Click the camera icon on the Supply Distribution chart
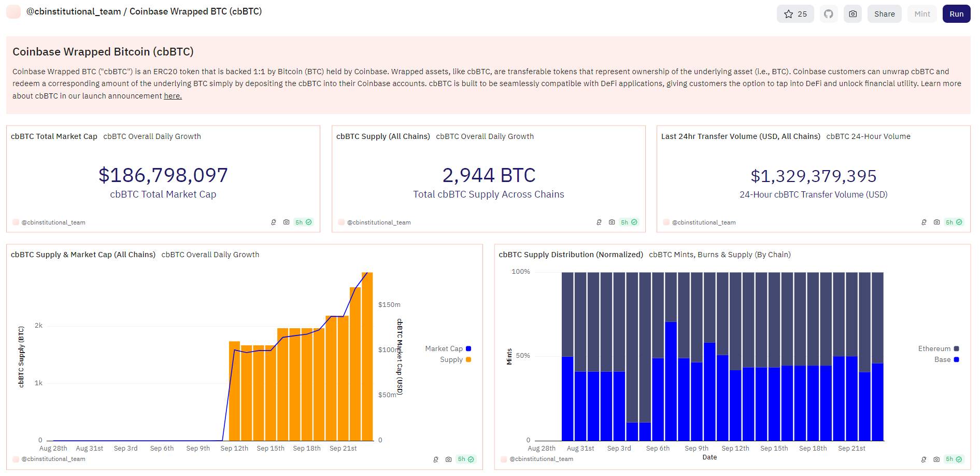The height and width of the screenshot is (476, 980). pos(936,459)
